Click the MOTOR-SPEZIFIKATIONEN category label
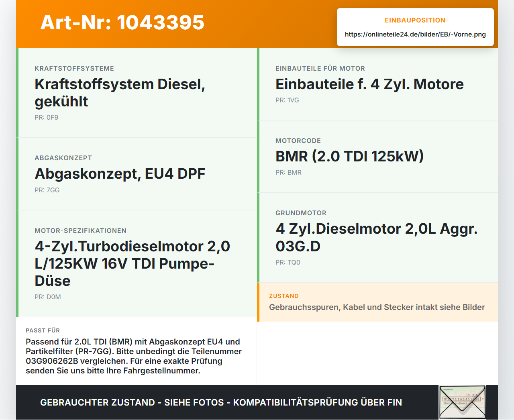This screenshot has height=420, width=514. coord(81,230)
